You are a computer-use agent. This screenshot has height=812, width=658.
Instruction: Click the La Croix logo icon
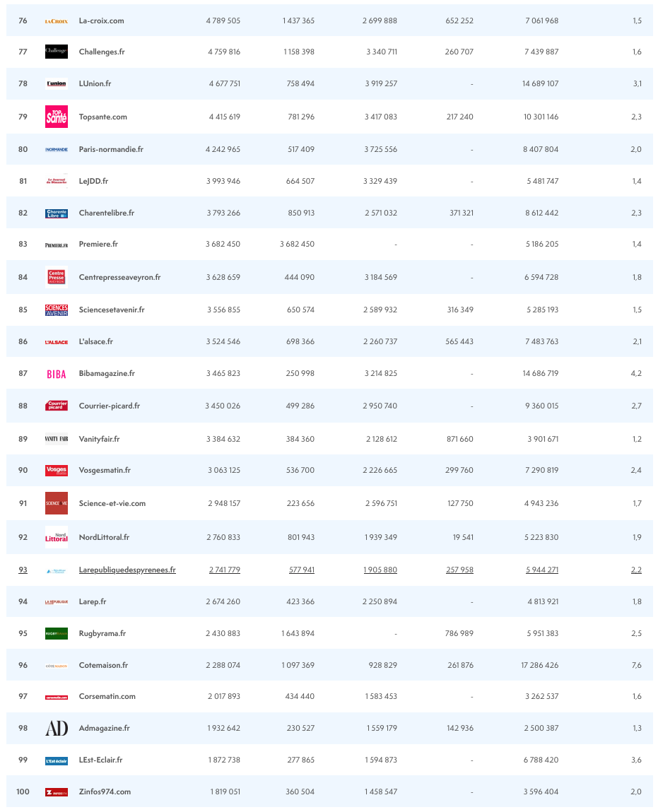pyautogui.click(x=56, y=21)
